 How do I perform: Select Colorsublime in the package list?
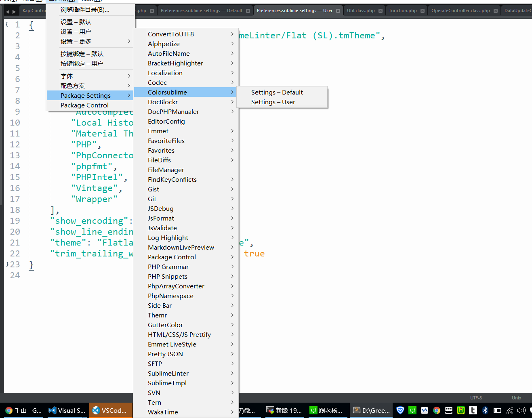pyautogui.click(x=186, y=92)
